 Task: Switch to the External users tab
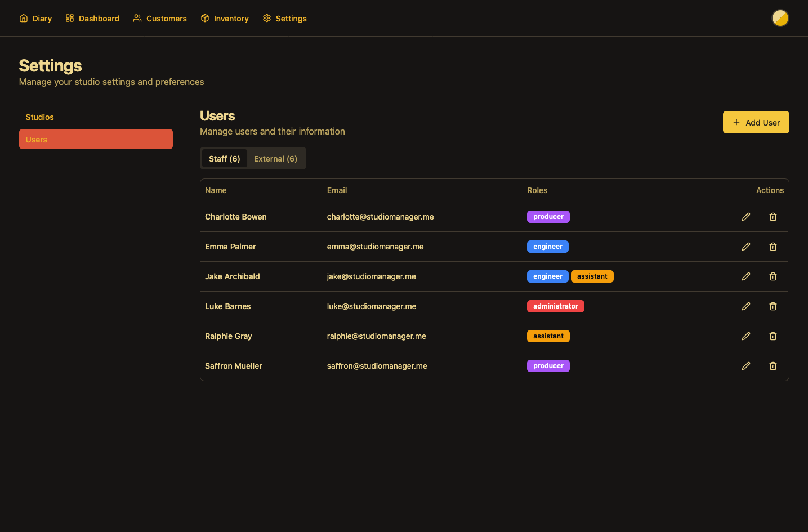click(275, 158)
